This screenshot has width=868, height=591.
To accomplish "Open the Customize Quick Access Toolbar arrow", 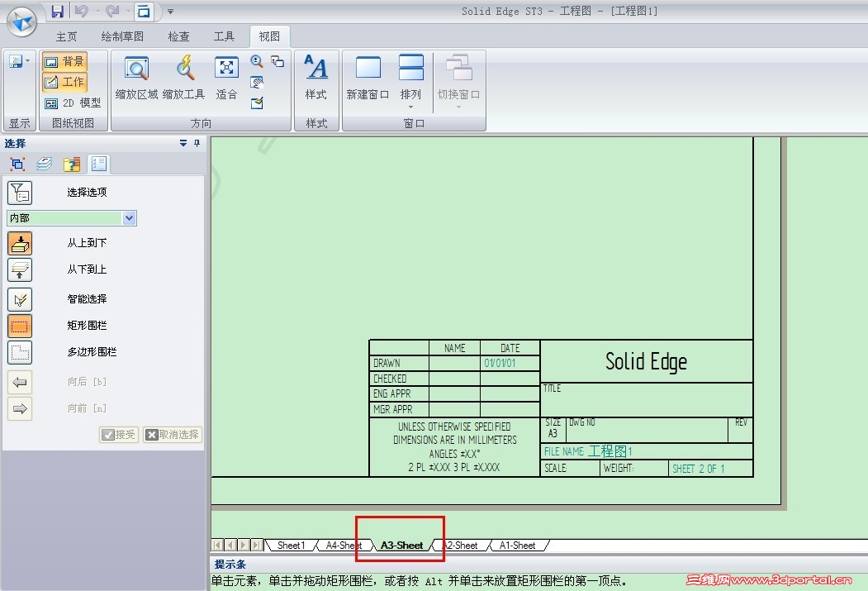I will [170, 11].
